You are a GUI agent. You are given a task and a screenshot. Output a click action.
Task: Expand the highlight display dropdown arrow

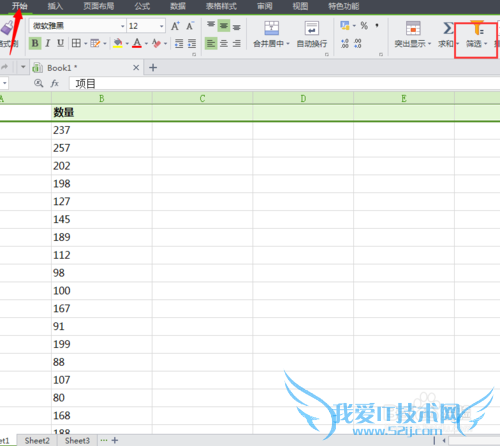[429, 44]
